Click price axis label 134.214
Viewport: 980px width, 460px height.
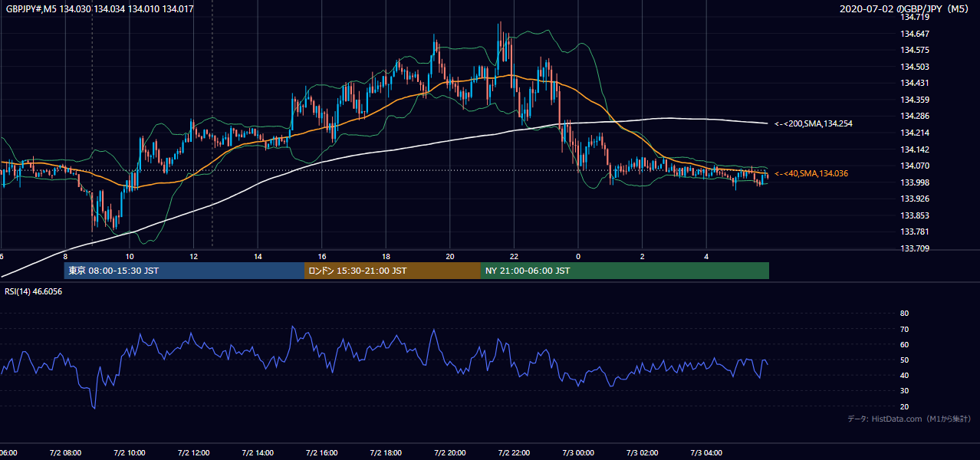pyautogui.click(x=915, y=133)
